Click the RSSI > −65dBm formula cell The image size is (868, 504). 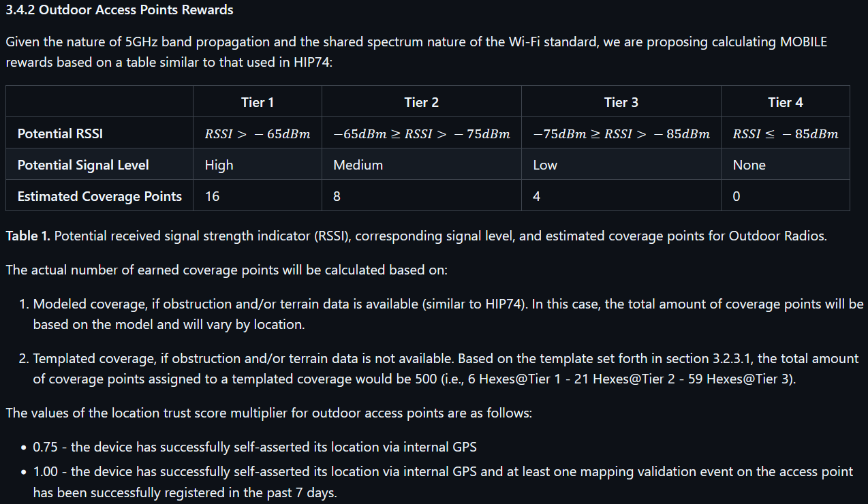click(258, 134)
